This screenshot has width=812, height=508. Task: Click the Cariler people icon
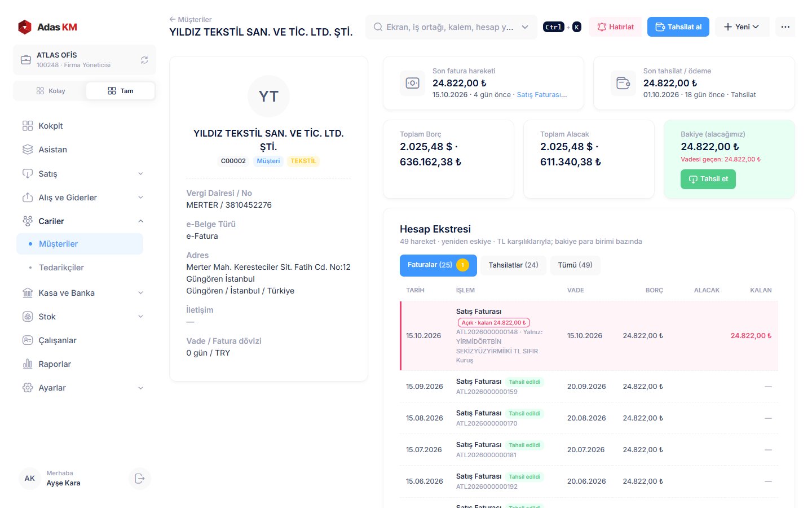tap(28, 221)
